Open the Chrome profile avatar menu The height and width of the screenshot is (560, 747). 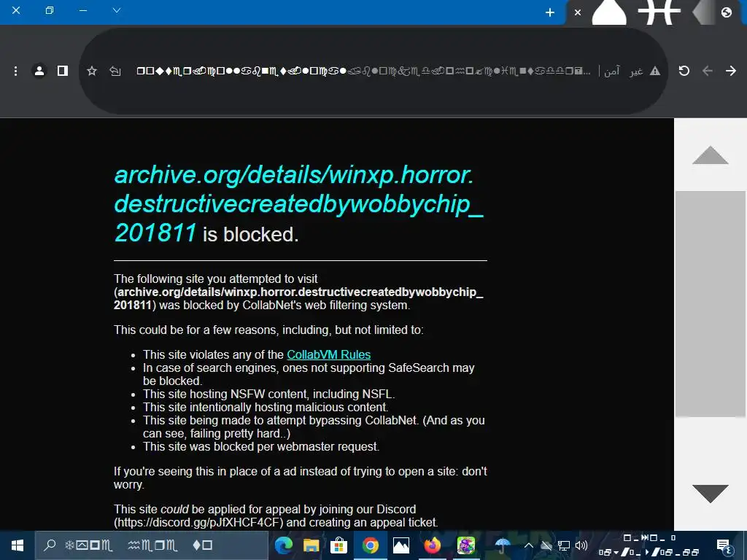39,71
